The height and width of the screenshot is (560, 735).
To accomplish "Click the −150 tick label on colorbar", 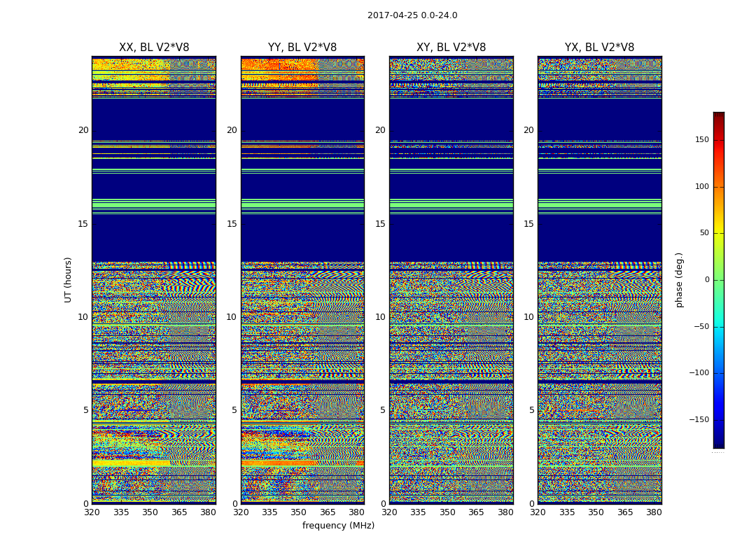I will click(700, 420).
